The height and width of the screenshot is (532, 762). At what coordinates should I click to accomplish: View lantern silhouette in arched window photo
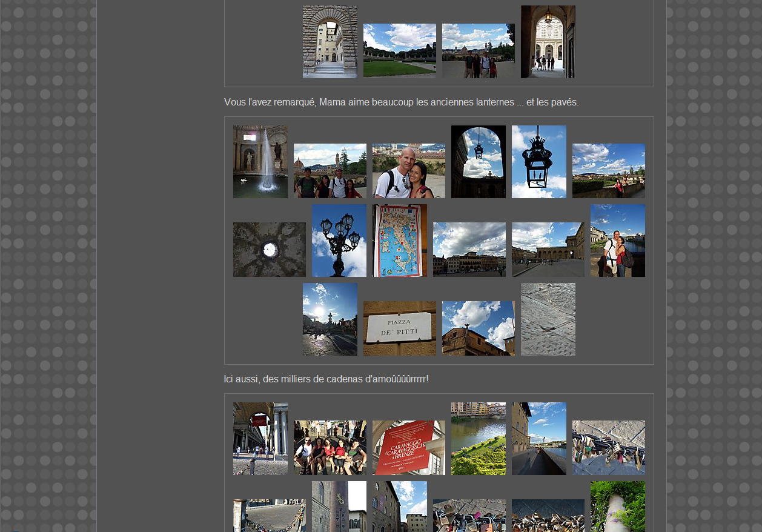478,162
